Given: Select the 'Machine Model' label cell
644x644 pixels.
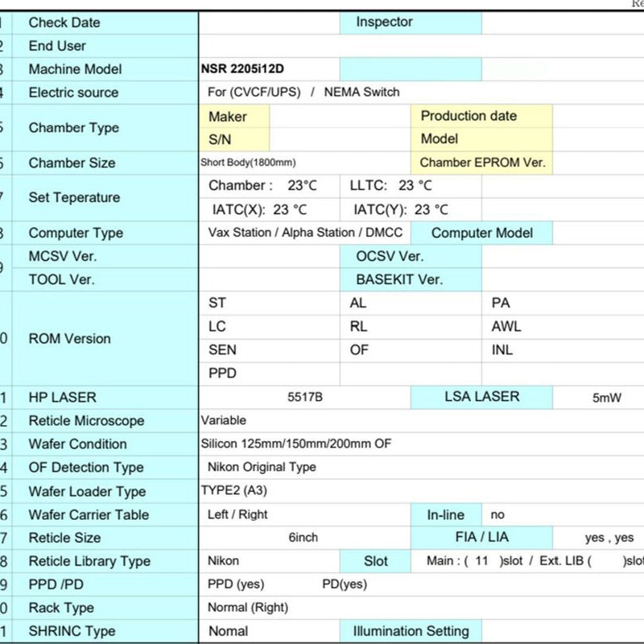Looking at the screenshot, I should [105, 69].
